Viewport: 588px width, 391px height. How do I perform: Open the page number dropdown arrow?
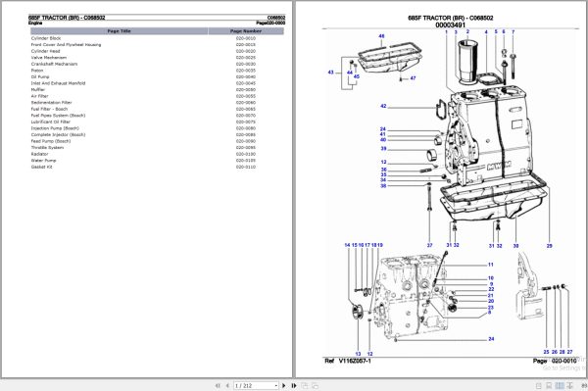[x=276, y=385]
